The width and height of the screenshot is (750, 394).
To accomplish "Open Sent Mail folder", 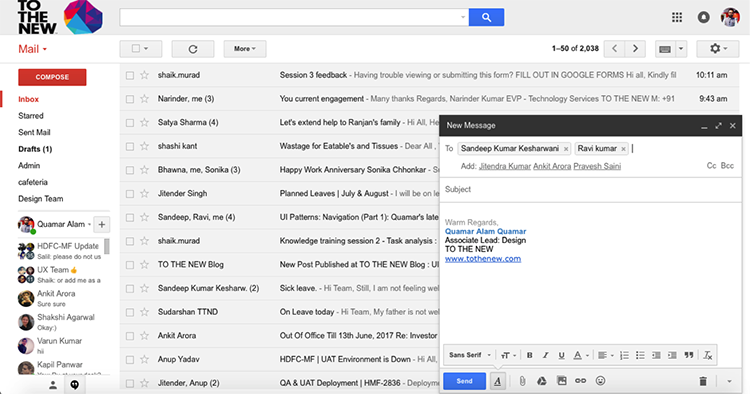I will point(34,132).
